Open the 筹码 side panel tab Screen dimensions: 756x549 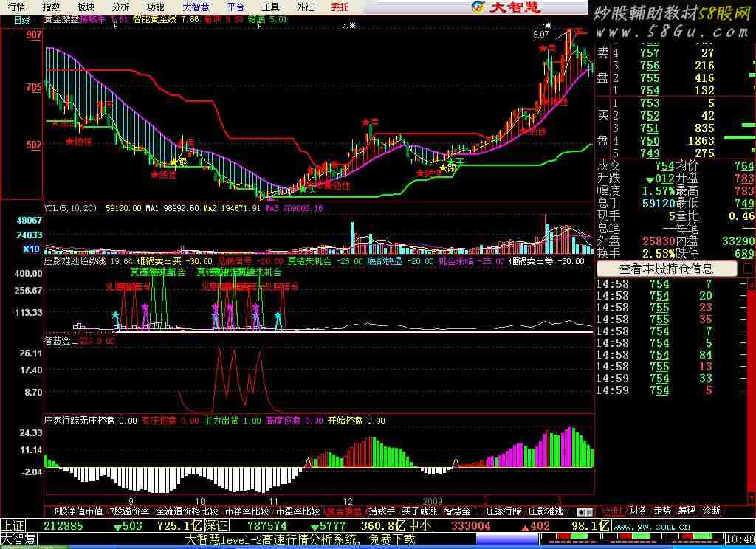coord(687,511)
